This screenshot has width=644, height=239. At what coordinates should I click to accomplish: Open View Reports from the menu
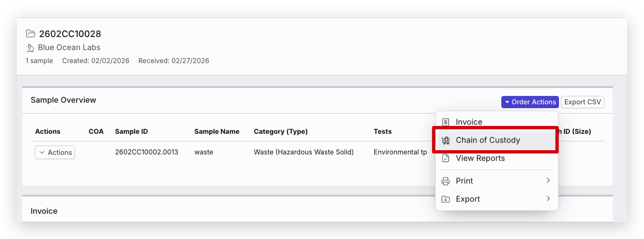coord(480,158)
